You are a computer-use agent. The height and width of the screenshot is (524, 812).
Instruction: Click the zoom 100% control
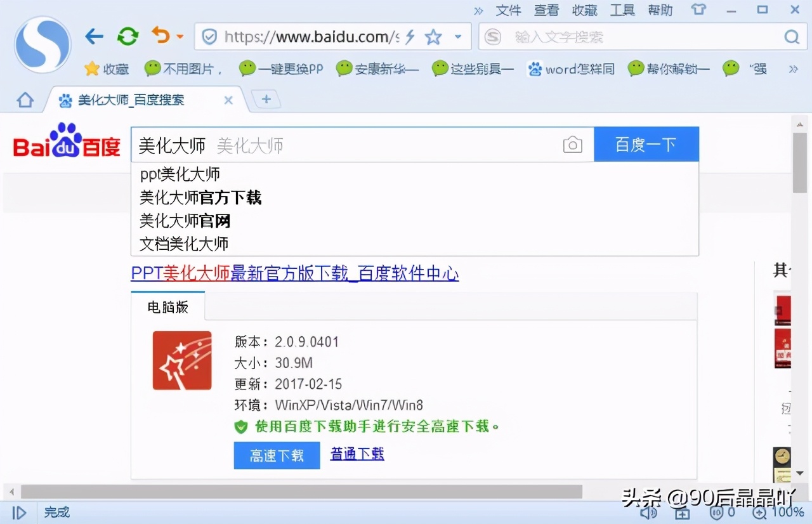coord(778,512)
